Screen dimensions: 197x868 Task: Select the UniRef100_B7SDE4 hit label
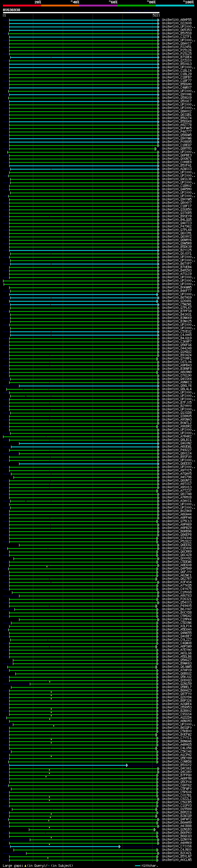click(x=176, y=57)
